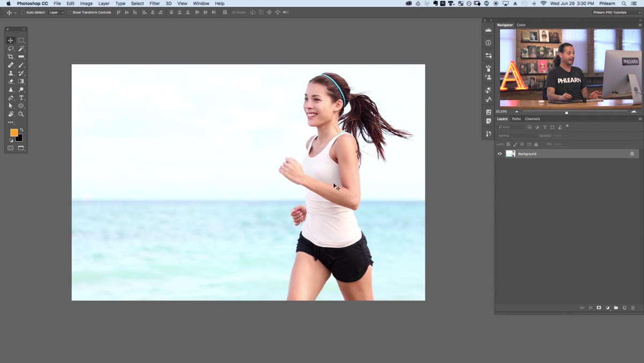The height and width of the screenshot is (363, 644).
Task: Open the Edit Toolbar three-dots button
Action: click(10, 122)
